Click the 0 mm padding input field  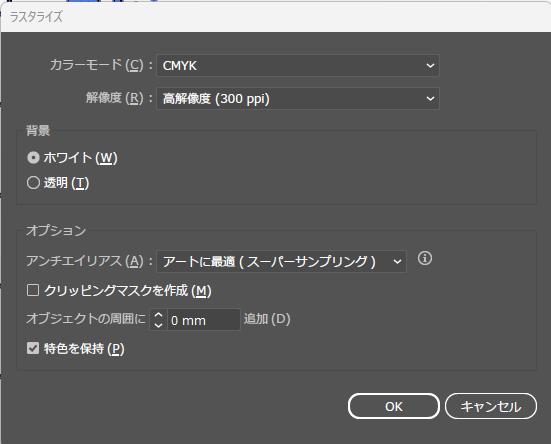coord(204,320)
